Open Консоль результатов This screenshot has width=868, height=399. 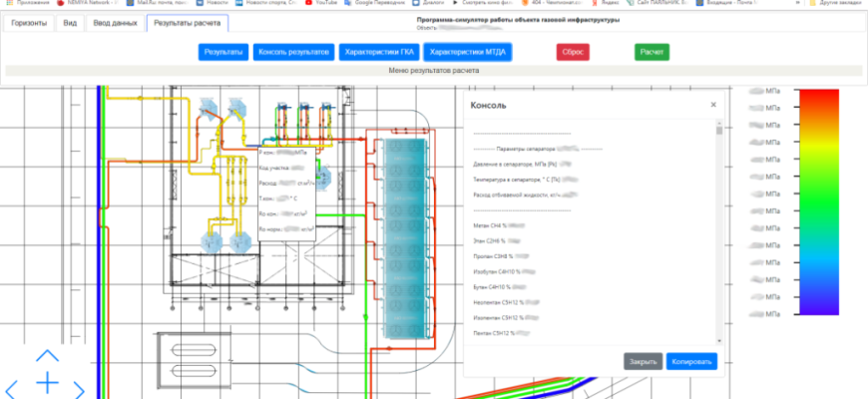pyautogui.click(x=292, y=52)
